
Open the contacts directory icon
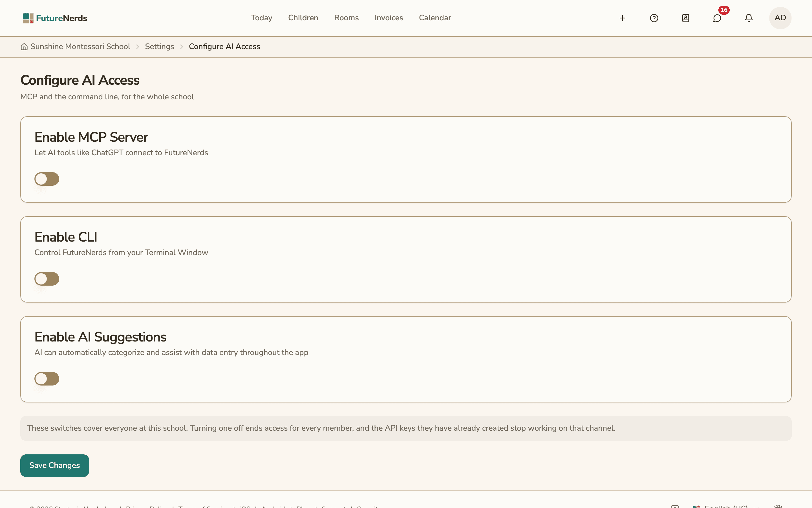pyautogui.click(x=685, y=18)
